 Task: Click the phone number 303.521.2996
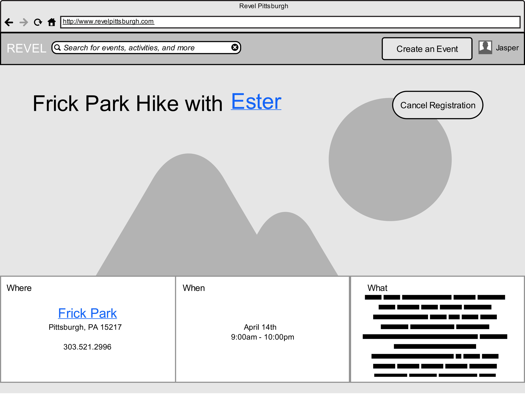click(87, 347)
